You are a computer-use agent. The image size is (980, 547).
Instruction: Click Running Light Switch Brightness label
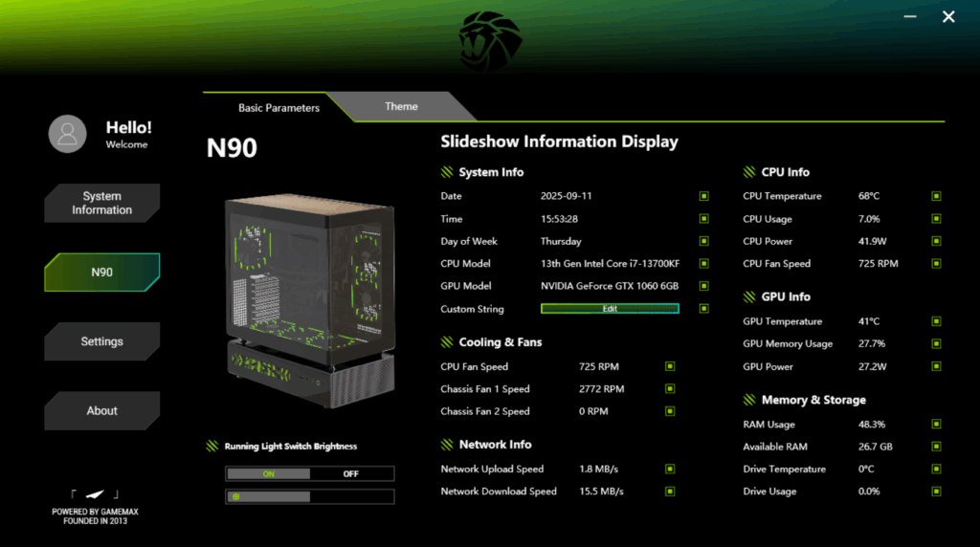(x=291, y=447)
